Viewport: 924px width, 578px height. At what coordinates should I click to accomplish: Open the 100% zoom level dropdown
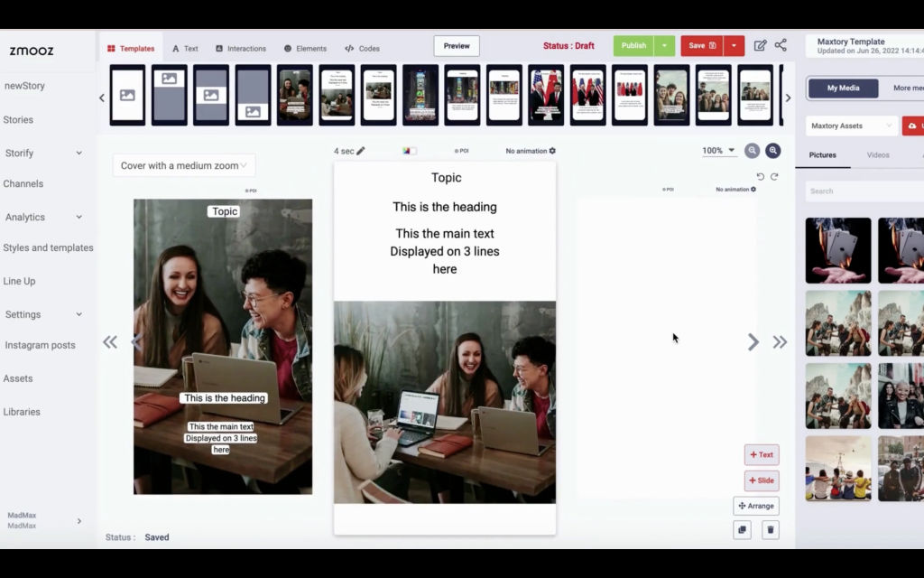(718, 151)
